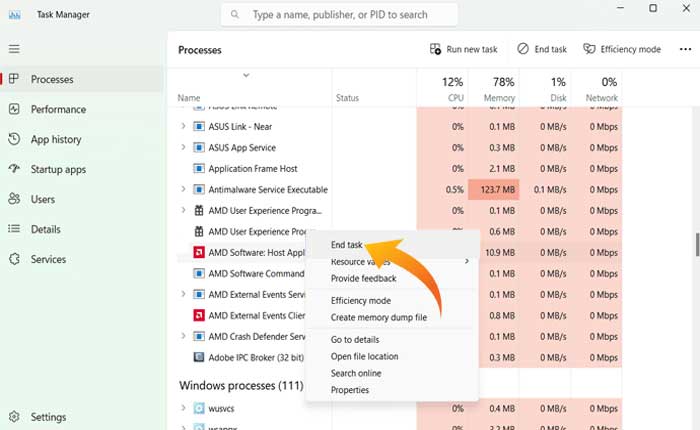700x430 pixels.
Task: Expand the ASUS App Service process
Action: [183, 147]
